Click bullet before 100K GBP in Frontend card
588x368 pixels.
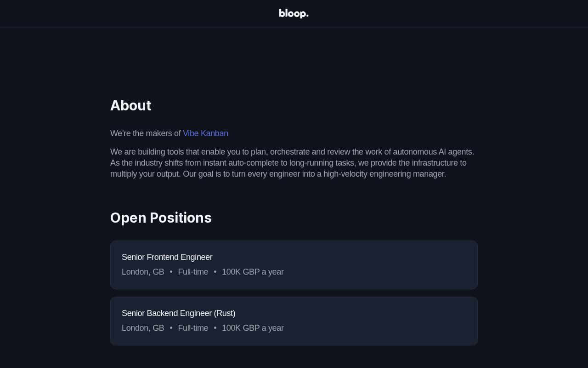pos(215,272)
